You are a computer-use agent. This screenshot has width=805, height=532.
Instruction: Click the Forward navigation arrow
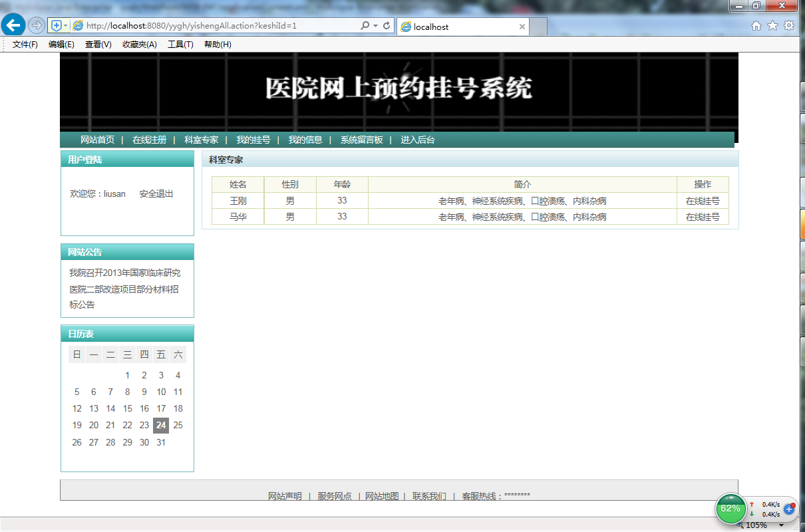click(x=35, y=25)
